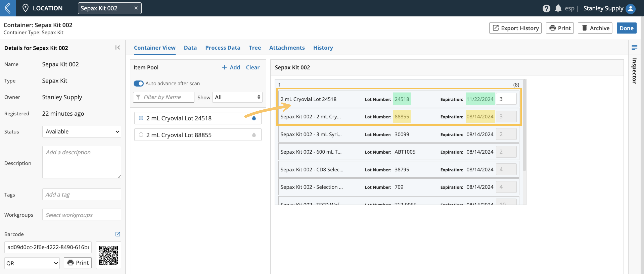Click the green expiration 11/22/2024
This screenshot has height=274, width=644.
pyautogui.click(x=480, y=99)
